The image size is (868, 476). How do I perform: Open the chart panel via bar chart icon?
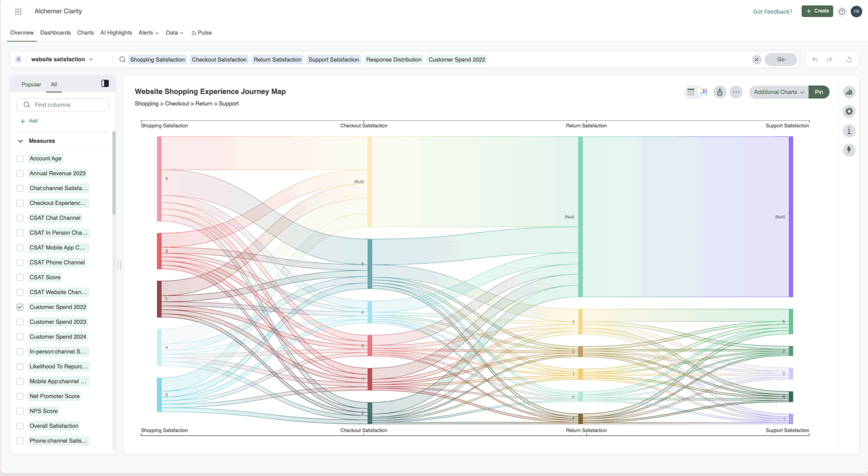(849, 92)
